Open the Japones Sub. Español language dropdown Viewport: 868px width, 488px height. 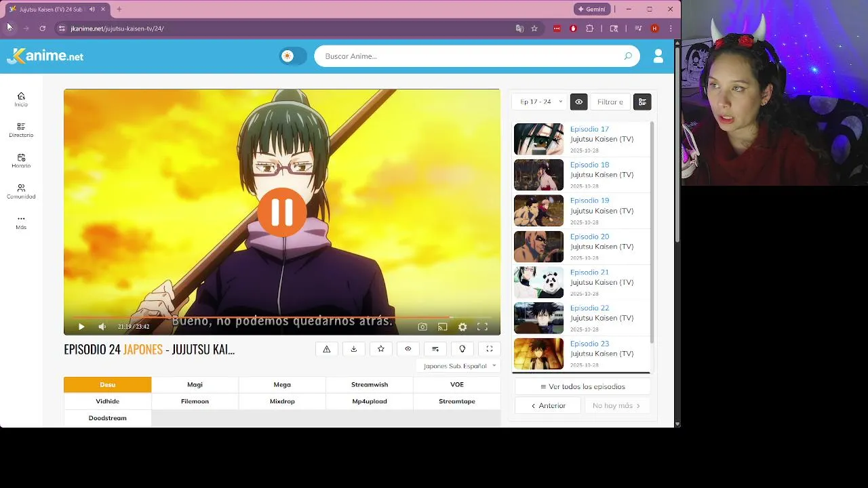(x=458, y=366)
